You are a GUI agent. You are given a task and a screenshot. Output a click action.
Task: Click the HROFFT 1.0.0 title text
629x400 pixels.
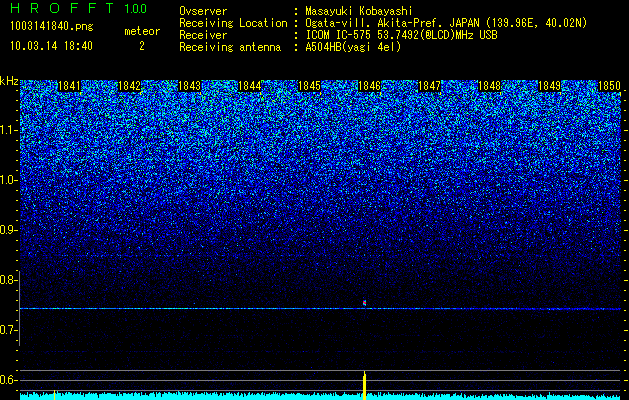[79, 8]
